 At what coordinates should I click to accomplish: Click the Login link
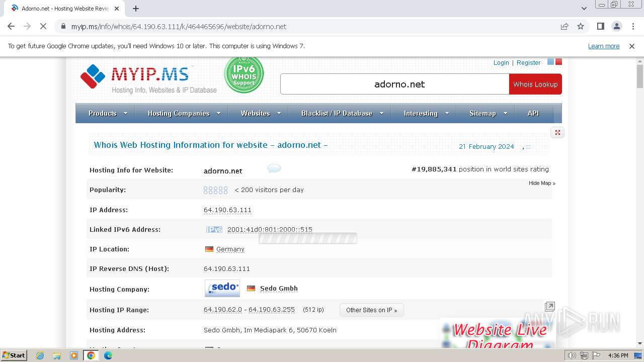click(x=501, y=62)
